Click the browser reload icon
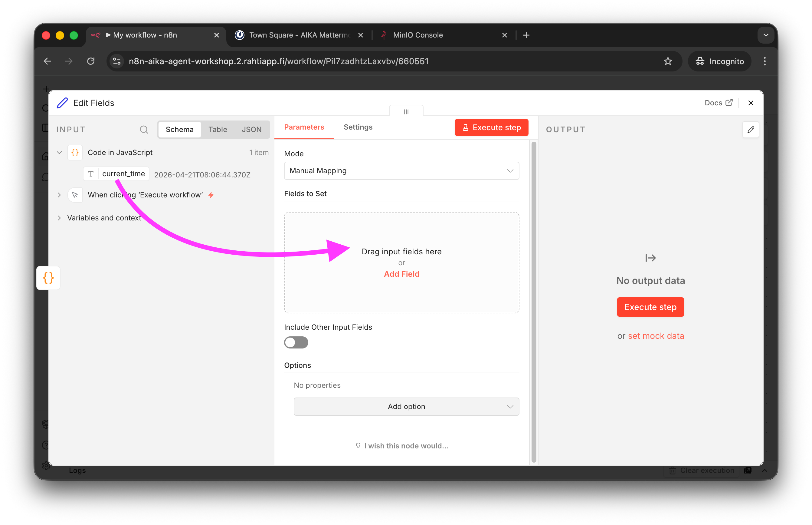This screenshot has width=812, height=525. click(90, 61)
